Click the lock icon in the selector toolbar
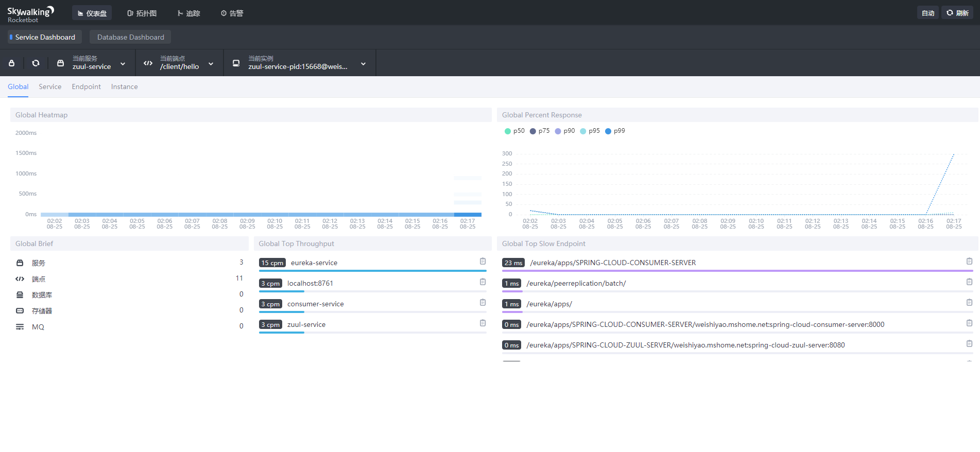Viewport: 980px width, 452px height. [x=12, y=63]
